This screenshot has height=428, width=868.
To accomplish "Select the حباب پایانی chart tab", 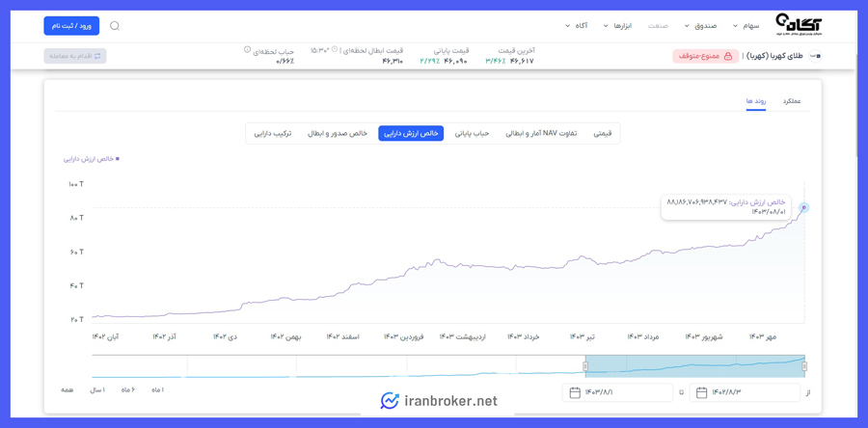I will pyautogui.click(x=473, y=133).
